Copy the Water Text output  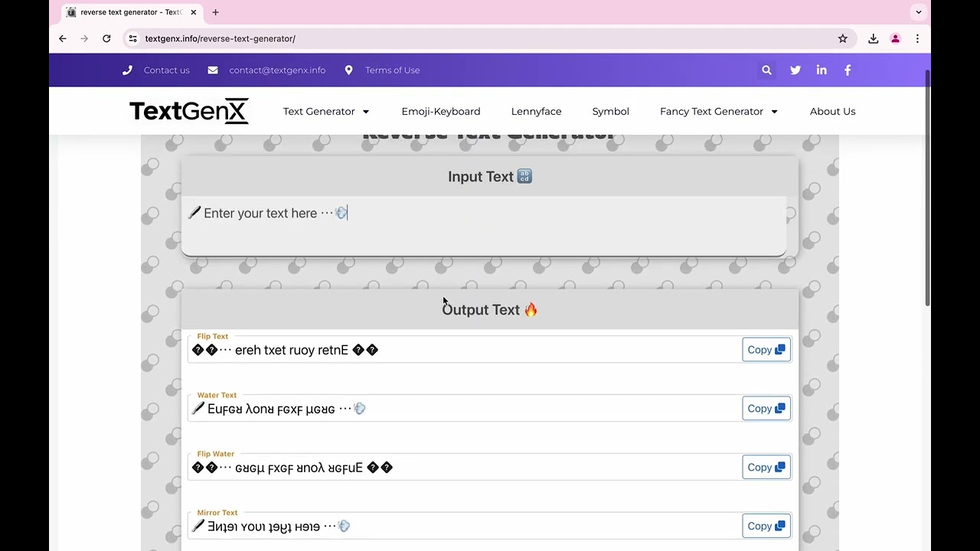pos(766,409)
